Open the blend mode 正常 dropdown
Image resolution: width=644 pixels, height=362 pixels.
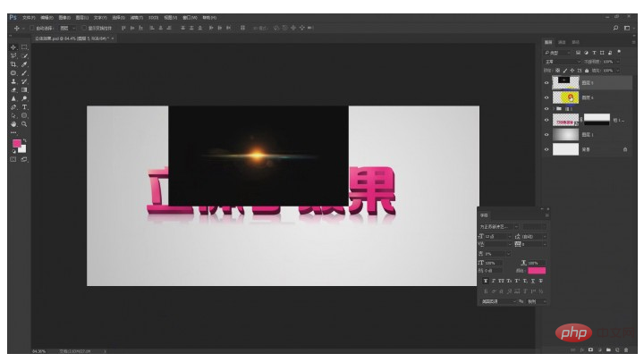(x=563, y=62)
